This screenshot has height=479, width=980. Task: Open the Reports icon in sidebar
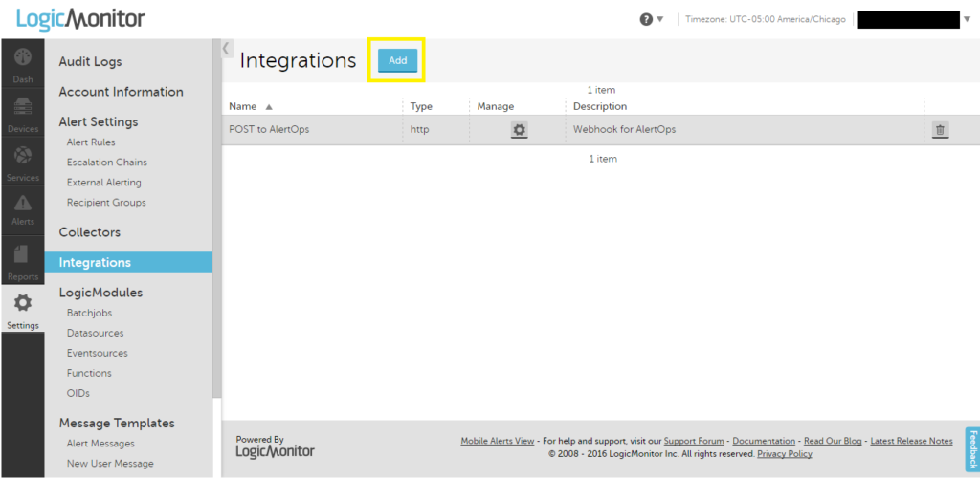coord(22,260)
